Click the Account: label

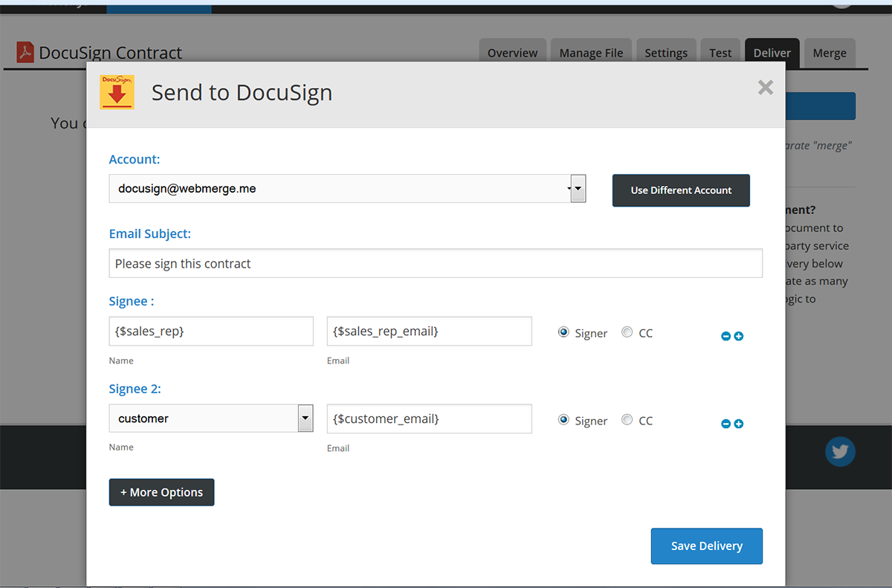[135, 159]
